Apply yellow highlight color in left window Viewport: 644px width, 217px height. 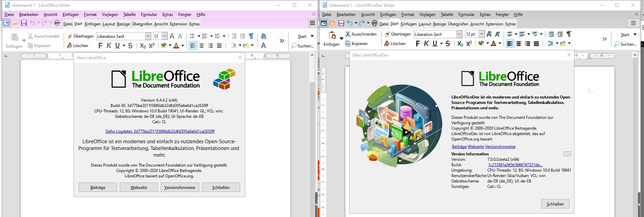(164, 46)
